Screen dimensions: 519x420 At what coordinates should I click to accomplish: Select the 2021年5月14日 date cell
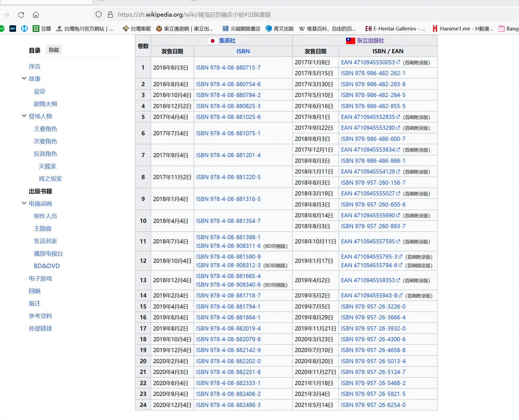point(315,405)
